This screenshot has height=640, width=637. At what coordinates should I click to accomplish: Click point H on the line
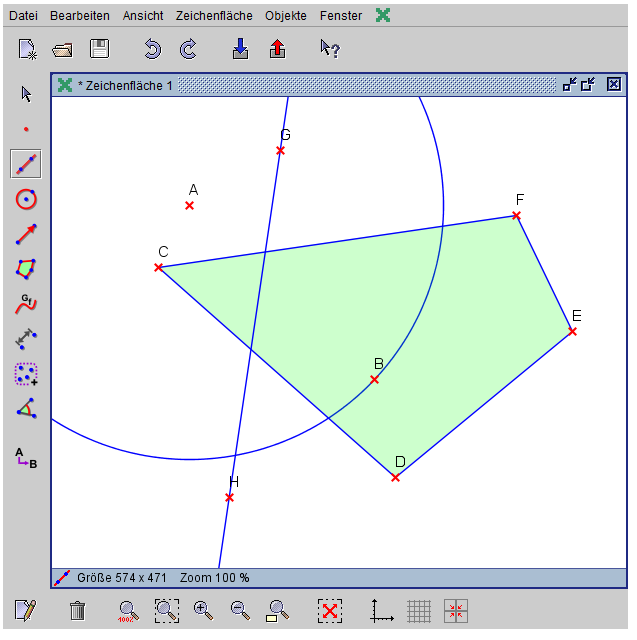tap(229, 498)
